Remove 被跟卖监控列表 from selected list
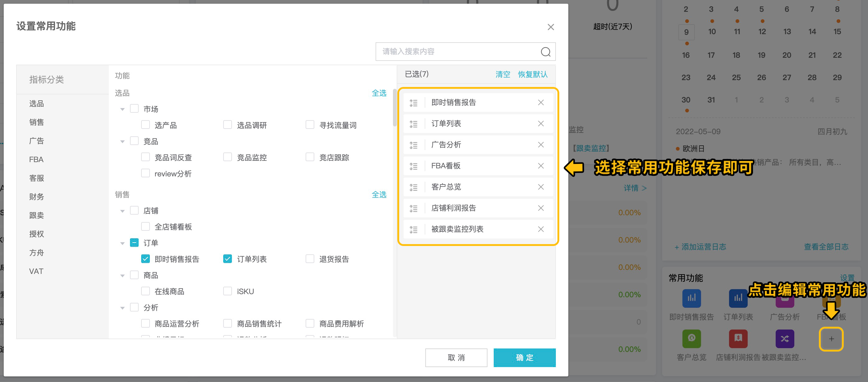The height and width of the screenshot is (382, 868). (x=540, y=229)
